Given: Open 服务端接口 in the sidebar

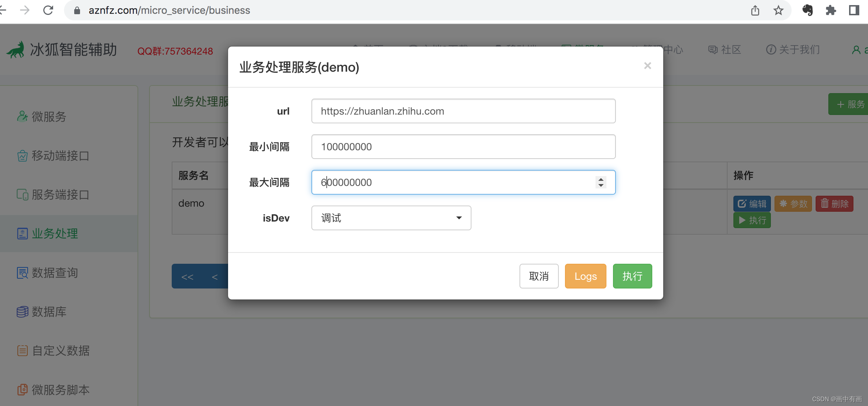Looking at the screenshot, I should [60, 195].
